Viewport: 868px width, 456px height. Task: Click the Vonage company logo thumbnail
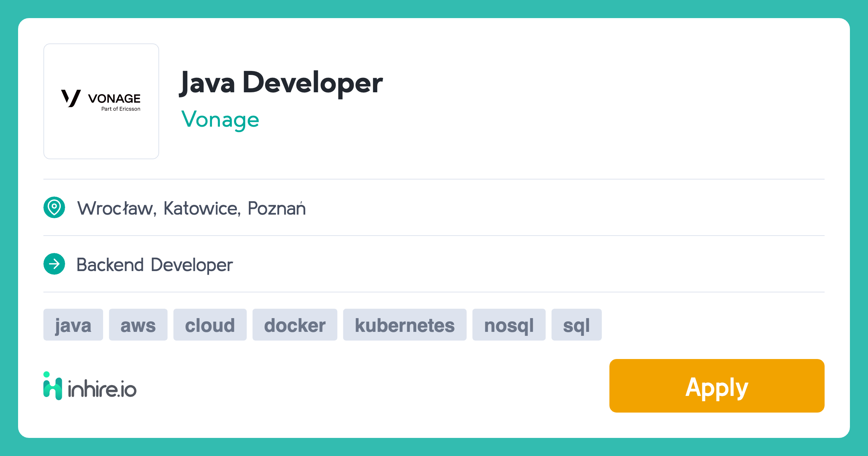(101, 101)
